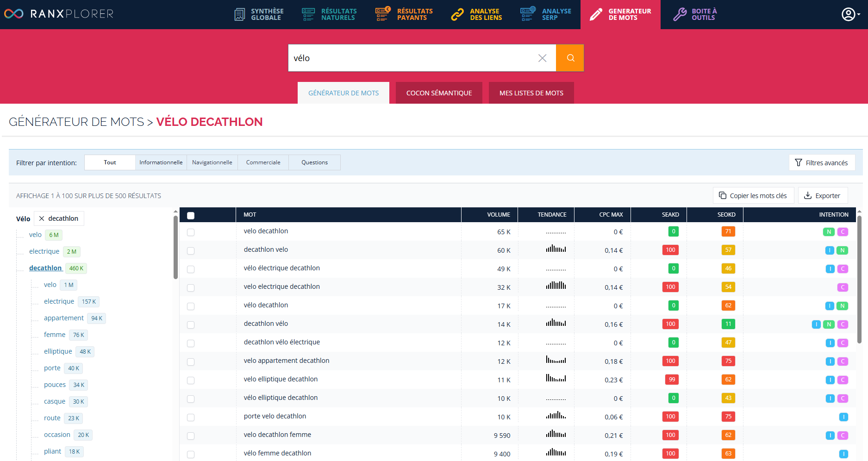Check the row for velo decathlon femme
868x461 pixels.
(191, 436)
